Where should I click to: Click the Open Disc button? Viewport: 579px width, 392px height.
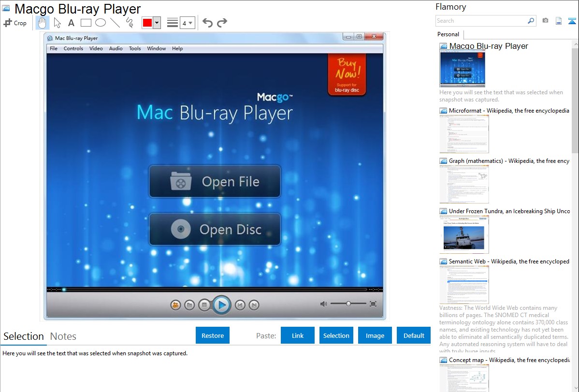click(215, 230)
